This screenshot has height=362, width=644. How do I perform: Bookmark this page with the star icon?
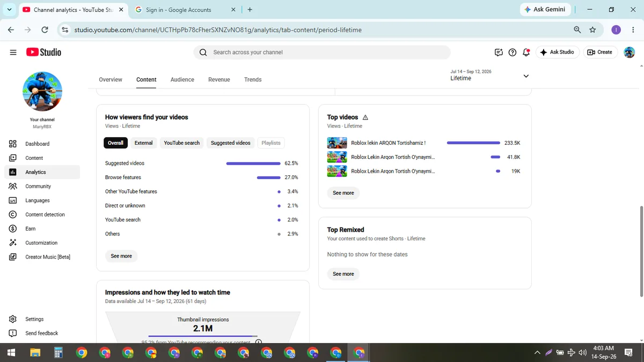pos(592,30)
